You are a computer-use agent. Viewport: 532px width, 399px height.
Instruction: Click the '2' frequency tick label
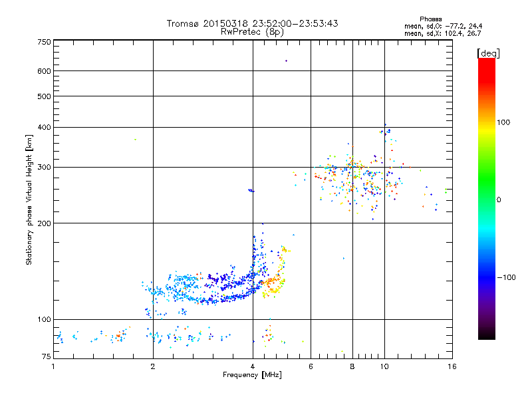click(153, 366)
